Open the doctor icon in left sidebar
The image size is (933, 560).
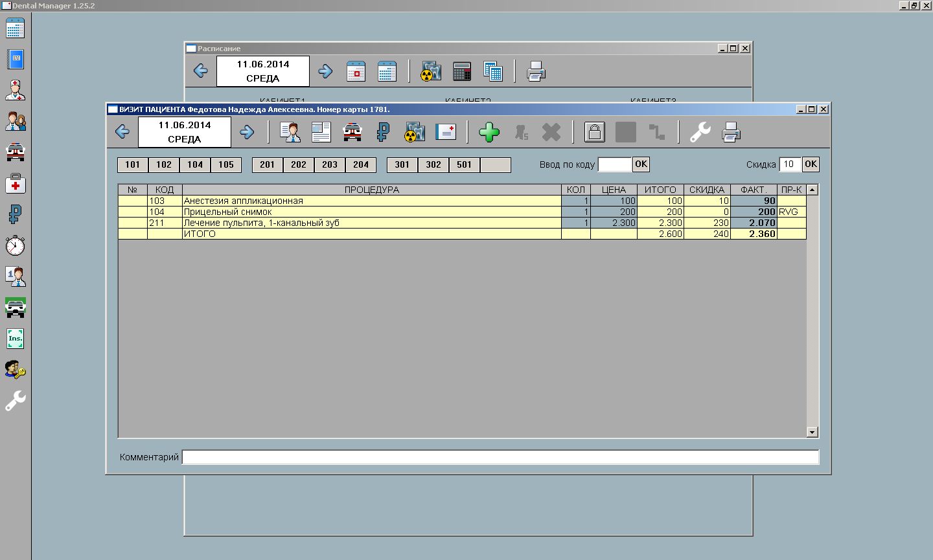[15, 90]
